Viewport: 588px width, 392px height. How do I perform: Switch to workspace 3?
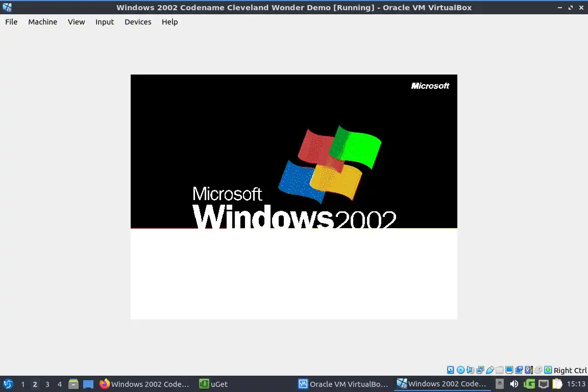tap(47, 384)
